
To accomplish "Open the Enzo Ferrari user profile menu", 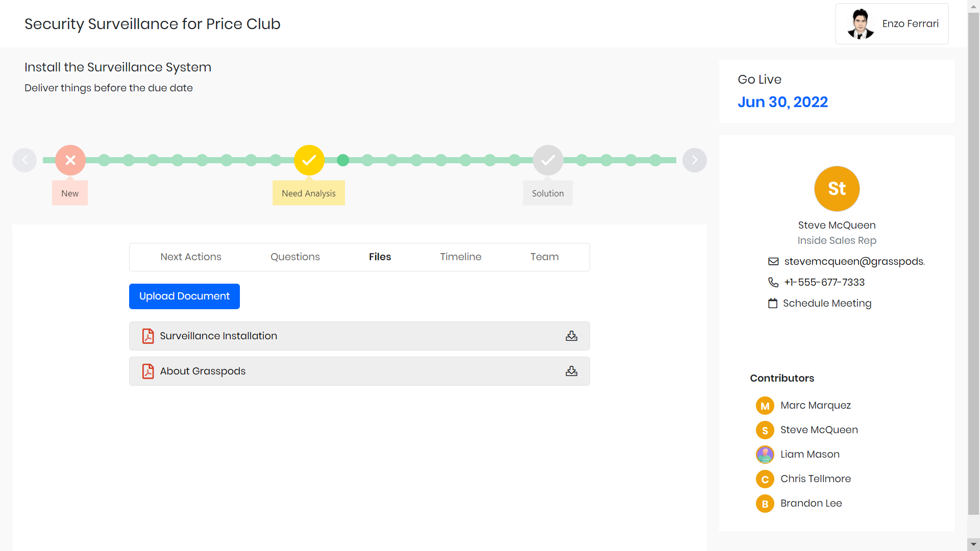I will [892, 24].
